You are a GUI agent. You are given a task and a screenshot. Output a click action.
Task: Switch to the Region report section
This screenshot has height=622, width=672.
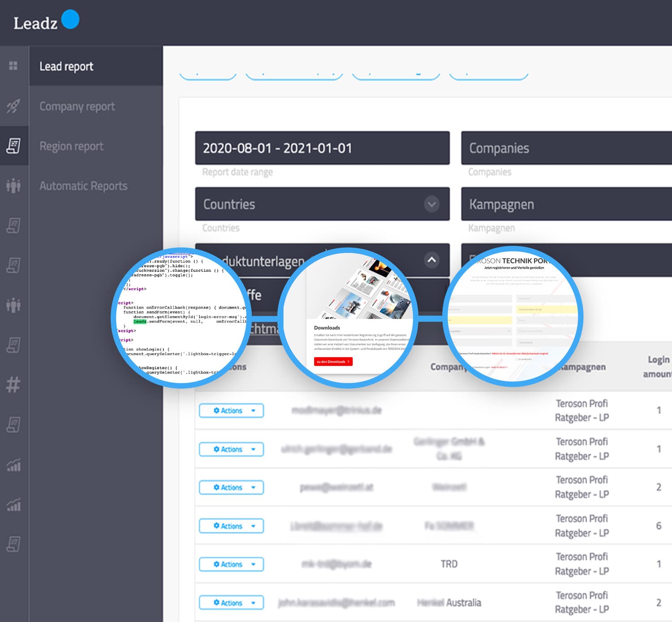71,146
